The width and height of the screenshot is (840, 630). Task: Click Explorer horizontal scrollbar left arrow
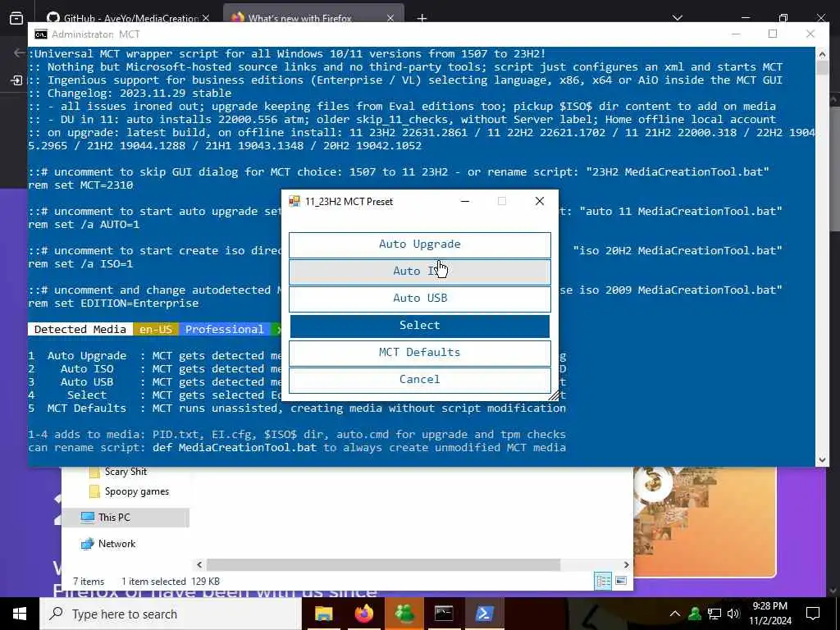pyautogui.click(x=199, y=564)
